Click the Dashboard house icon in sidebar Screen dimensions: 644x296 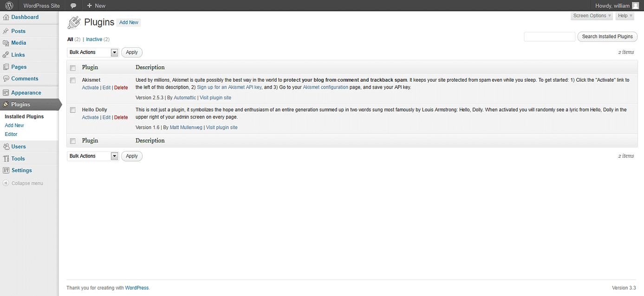coord(6,17)
